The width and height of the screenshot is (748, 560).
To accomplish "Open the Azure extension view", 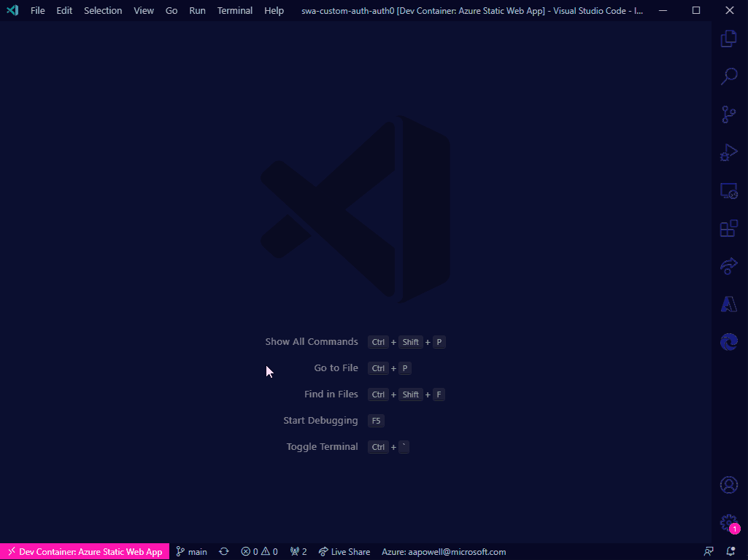I will pyautogui.click(x=728, y=304).
